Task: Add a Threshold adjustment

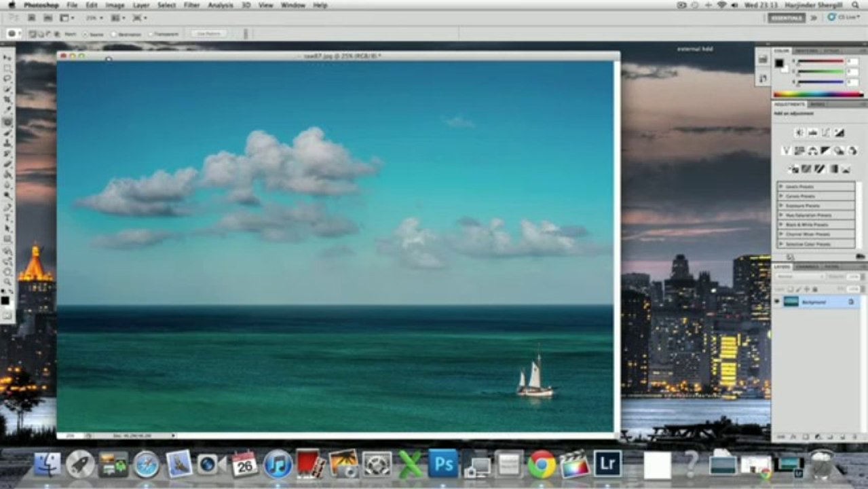Action: click(819, 168)
